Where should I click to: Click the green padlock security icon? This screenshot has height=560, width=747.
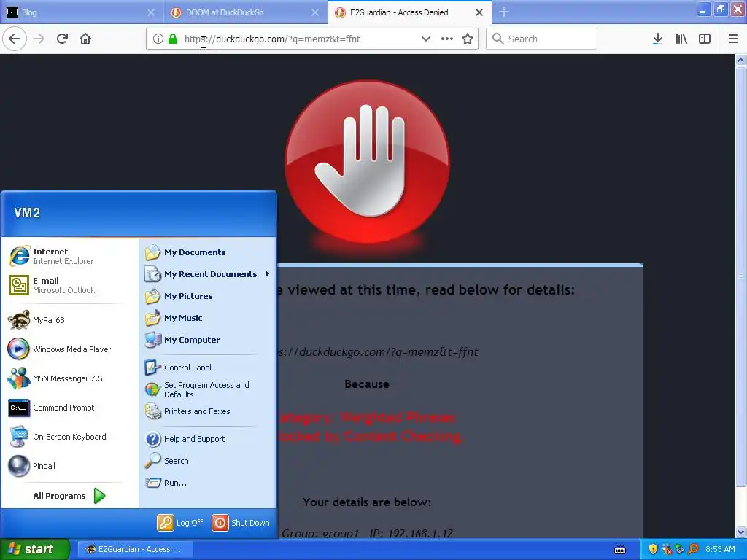click(x=173, y=39)
